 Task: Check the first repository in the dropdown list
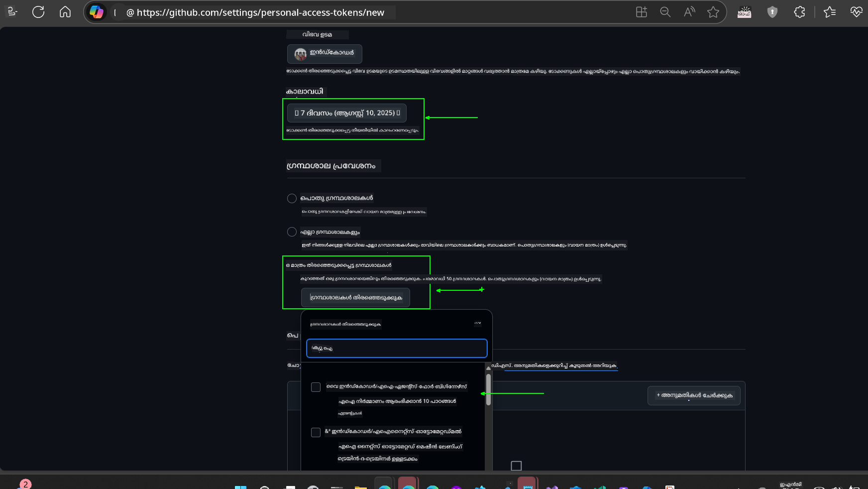point(316,387)
